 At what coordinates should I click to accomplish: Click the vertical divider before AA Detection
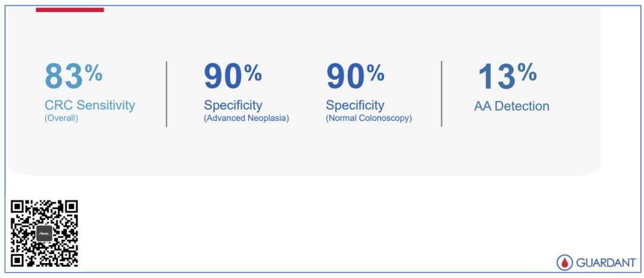442,94
